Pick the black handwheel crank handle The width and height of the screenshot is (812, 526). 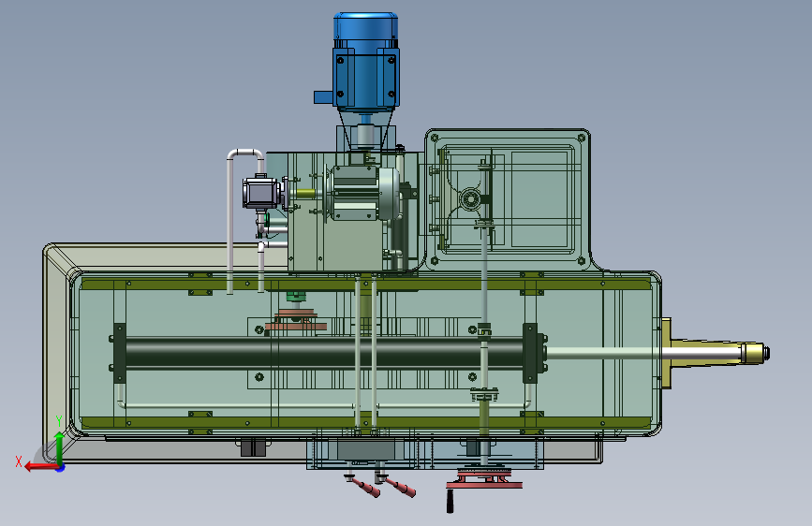pyautogui.click(x=450, y=501)
